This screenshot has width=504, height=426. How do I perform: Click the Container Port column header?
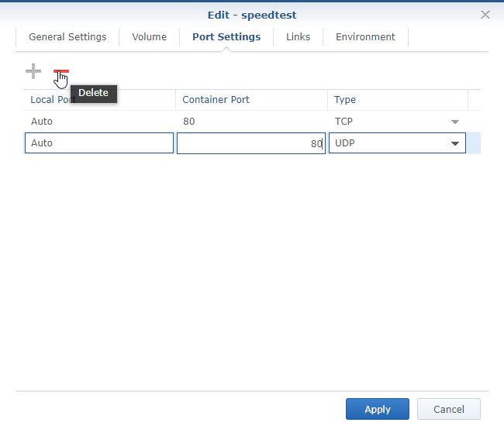click(251, 100)
